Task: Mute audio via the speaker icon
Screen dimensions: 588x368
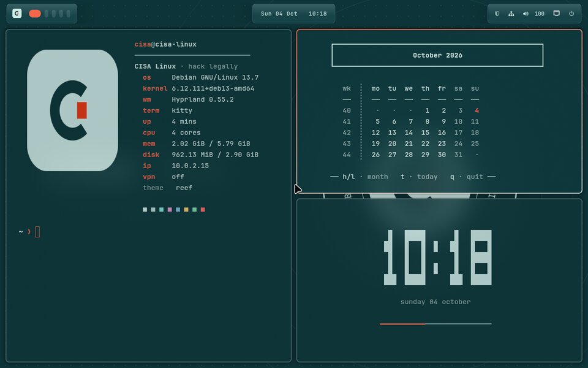Action: 526,13
